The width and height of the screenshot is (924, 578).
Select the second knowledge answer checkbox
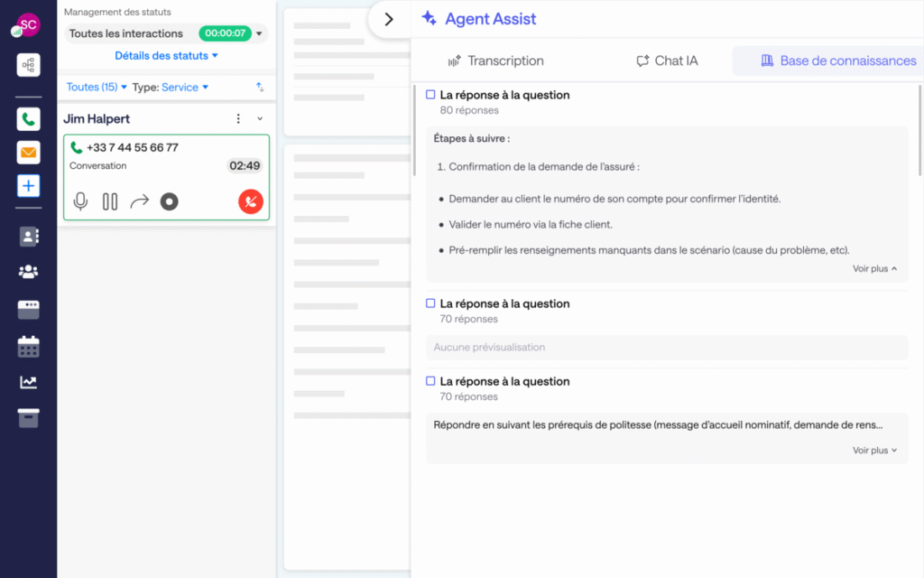click(430, 303)
